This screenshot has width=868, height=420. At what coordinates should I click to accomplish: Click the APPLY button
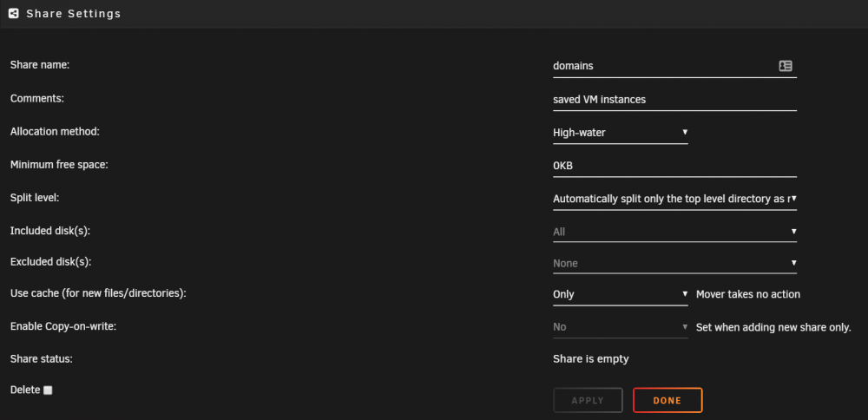pyautogui.click(x=588, y=400)
